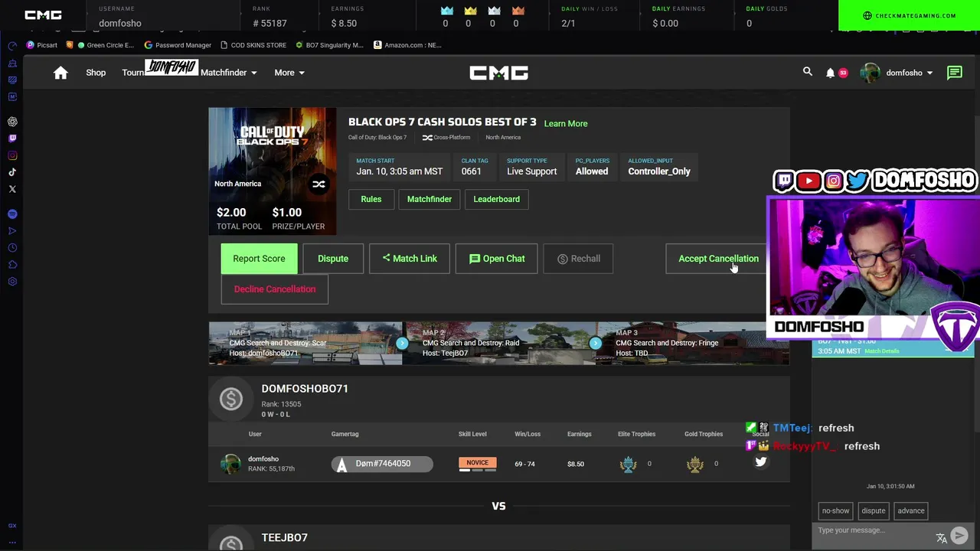This screenshot has height=551, width=980.
Task: Open the domfosho account dropdown
Action: 897,73
